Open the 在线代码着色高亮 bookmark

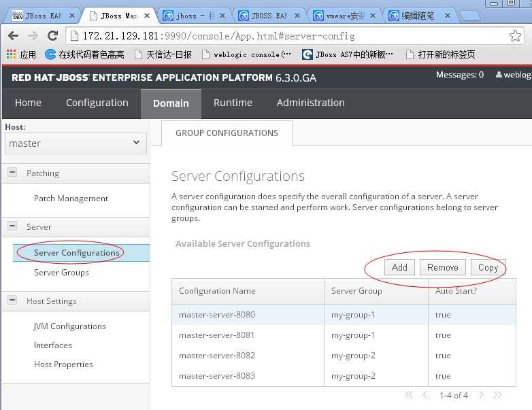point(84,54)
